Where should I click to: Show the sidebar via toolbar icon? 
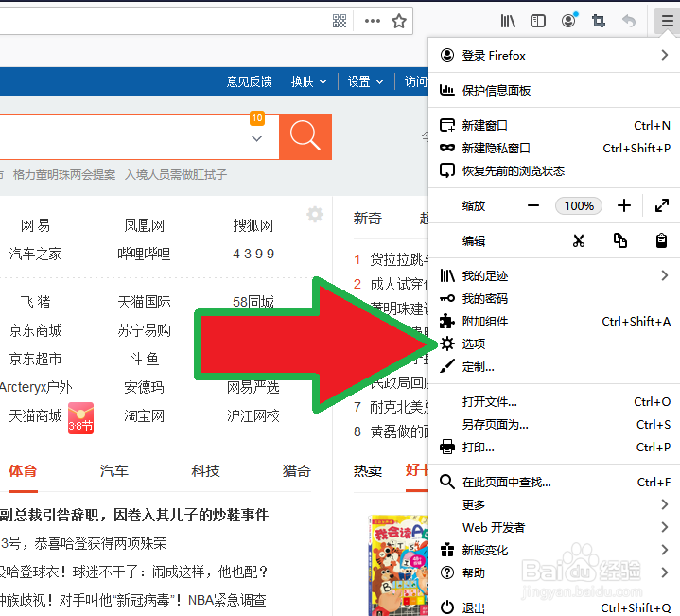pyautogui.click(x=538, y=21)
